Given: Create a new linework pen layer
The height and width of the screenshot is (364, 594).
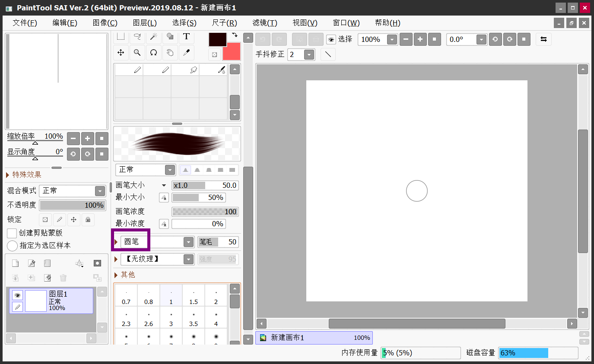Looking at the screenshot, I should 31,263.
